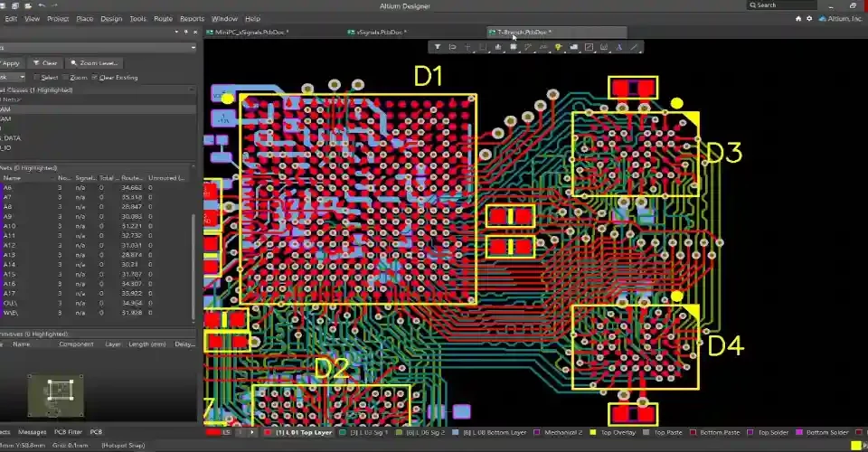Screen dimensions: 868x452
Task: Close the PCB panel with X icon
Action: point(195,32)
